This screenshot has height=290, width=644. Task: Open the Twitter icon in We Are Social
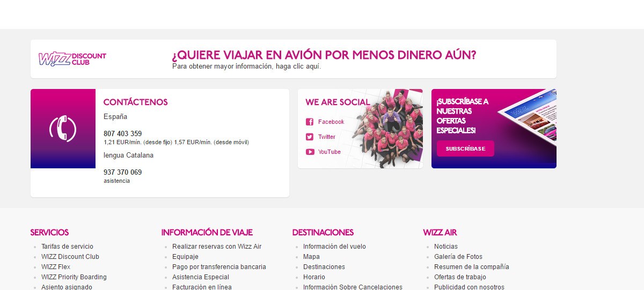click(x=310, y=137)
